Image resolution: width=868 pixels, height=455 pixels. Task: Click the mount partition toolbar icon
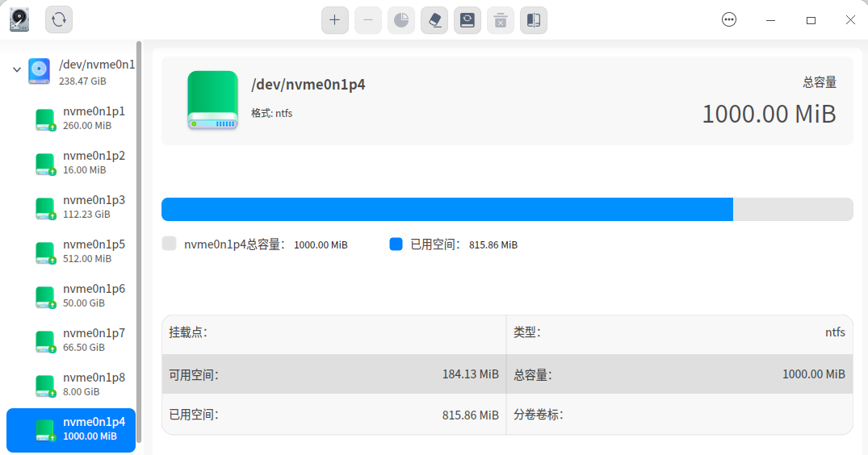(468, 20)
